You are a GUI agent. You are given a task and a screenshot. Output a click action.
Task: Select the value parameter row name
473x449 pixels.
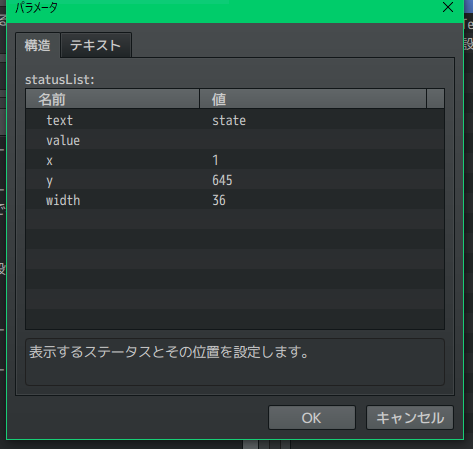pyautogui.click(x=63, y=140)
